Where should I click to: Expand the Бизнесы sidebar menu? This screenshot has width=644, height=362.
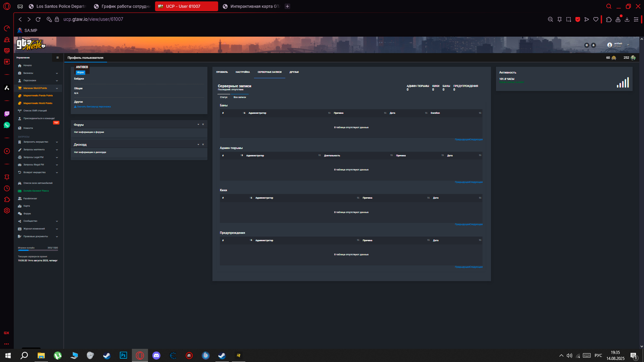38,73
